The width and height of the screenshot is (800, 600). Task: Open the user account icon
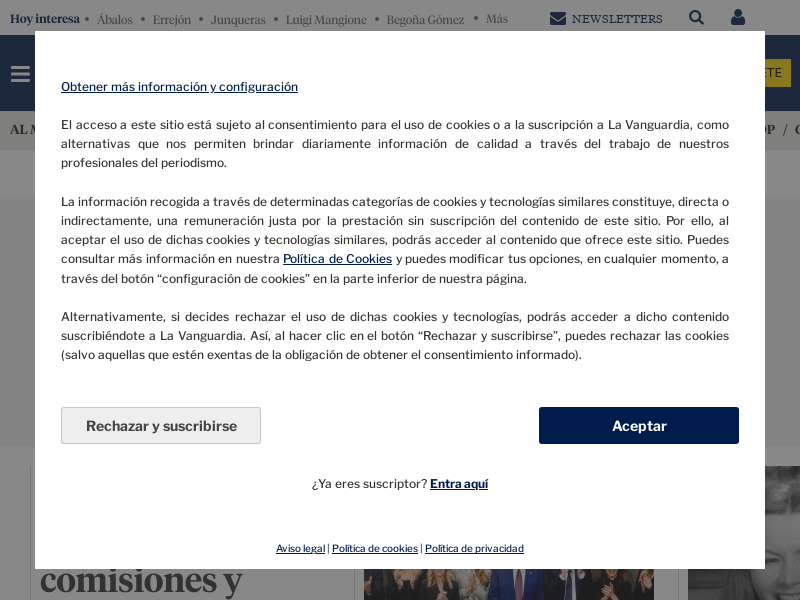738,18
